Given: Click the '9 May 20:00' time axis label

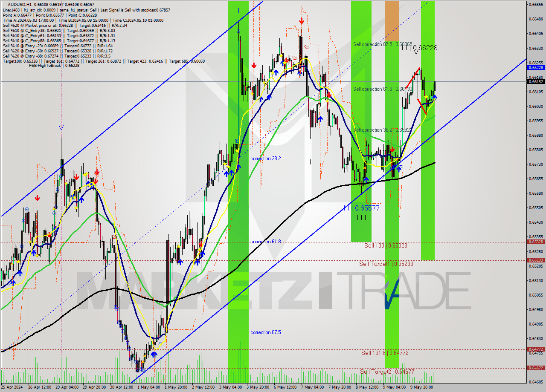Looking at the screenshot, I should 421,387.
